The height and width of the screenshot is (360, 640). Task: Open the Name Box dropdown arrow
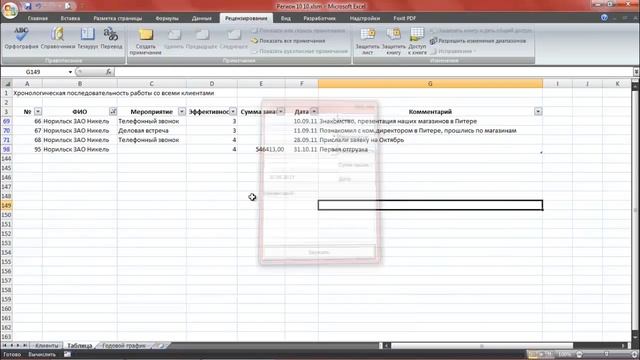pyautogui.click(x=70, y=72)
